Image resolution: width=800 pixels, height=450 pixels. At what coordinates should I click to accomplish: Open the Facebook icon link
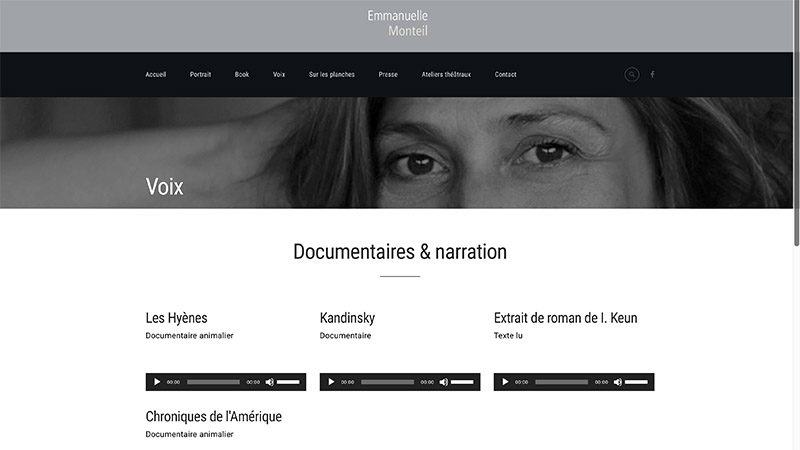pos(652,74)
